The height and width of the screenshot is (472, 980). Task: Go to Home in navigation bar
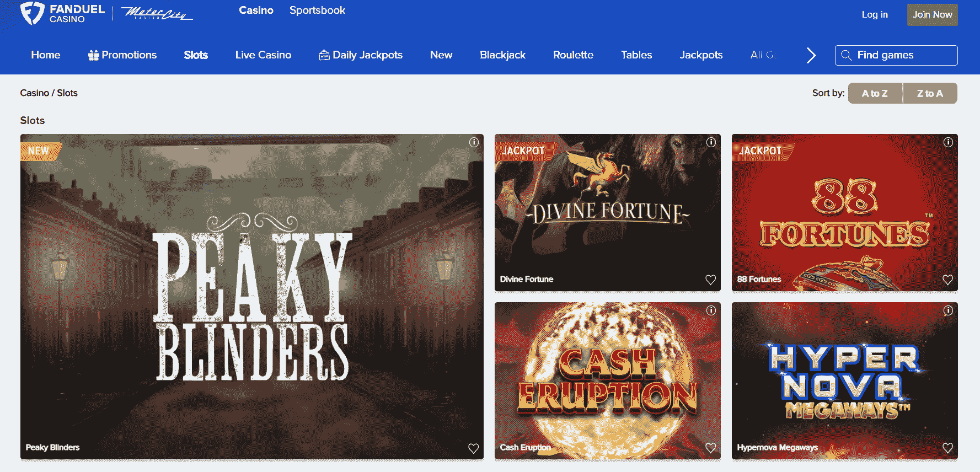(46, 55)
